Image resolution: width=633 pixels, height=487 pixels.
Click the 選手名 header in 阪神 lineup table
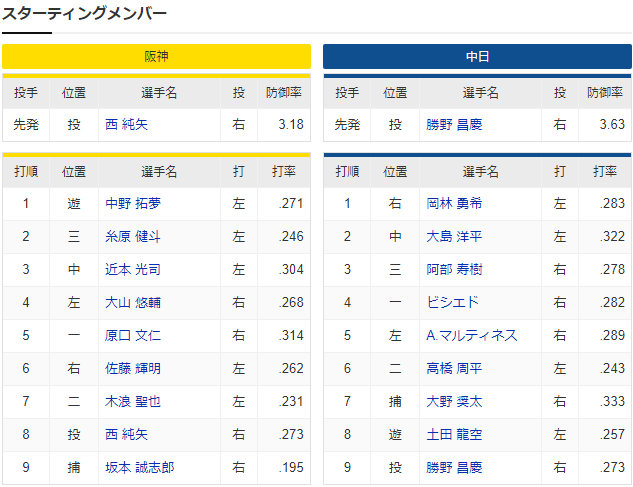pos(159,172)
